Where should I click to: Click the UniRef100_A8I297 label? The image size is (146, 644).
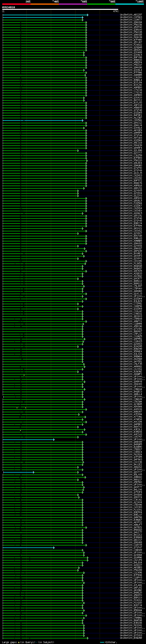click(x=131, y=15)
